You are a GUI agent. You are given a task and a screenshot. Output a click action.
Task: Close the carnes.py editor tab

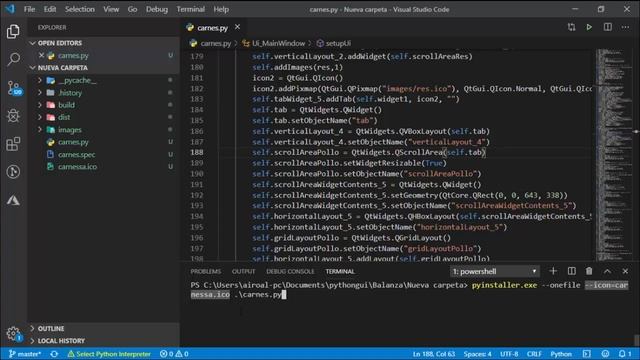point(237,27)
